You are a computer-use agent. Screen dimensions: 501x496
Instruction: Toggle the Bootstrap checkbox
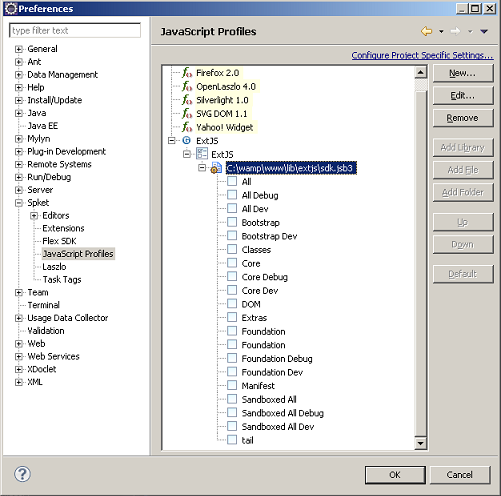pyautogui.click(x=232, y=222)
